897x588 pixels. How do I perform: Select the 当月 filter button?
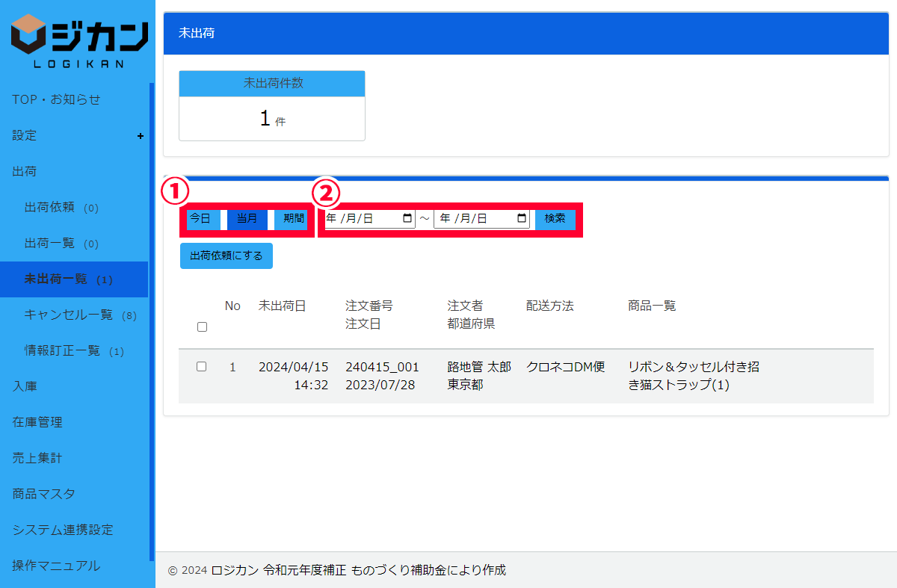[247, 219]
